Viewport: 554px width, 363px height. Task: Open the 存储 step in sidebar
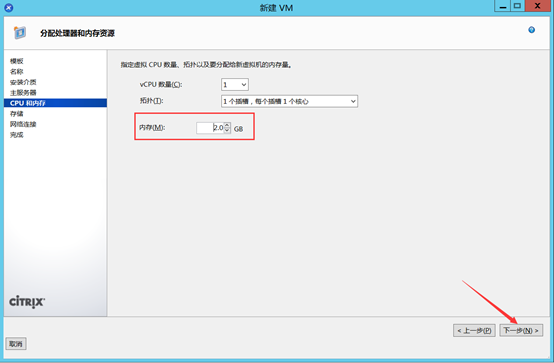click(17, 114)
